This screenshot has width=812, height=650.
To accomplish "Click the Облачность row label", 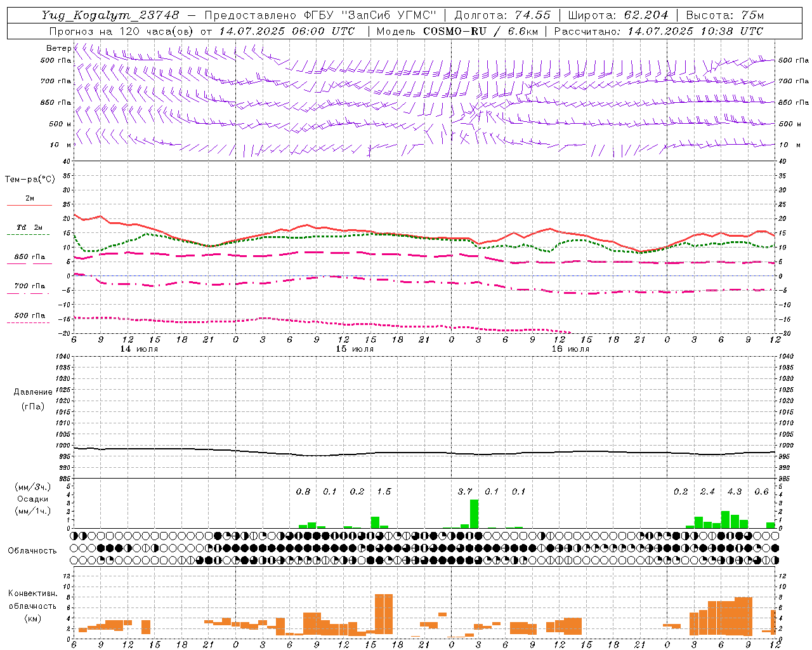I will (32, 550).
